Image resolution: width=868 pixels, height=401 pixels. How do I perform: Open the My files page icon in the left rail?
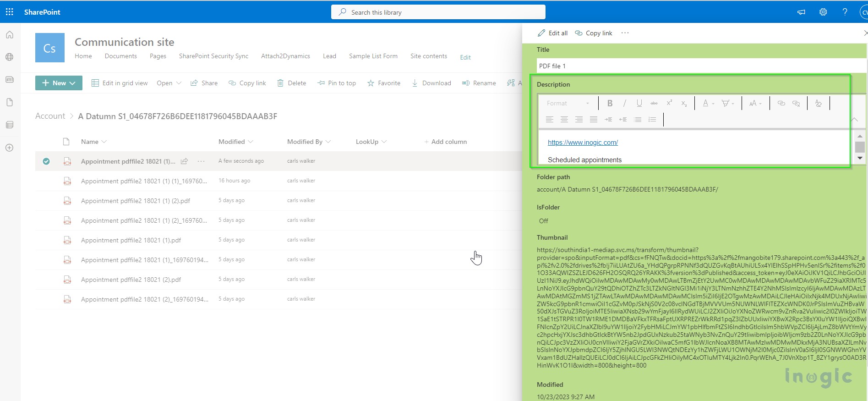click(x=10, y=102)
